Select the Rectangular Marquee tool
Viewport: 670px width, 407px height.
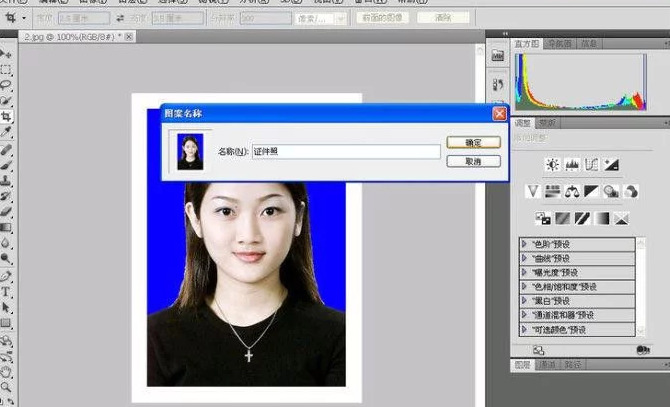coord(6,69)
